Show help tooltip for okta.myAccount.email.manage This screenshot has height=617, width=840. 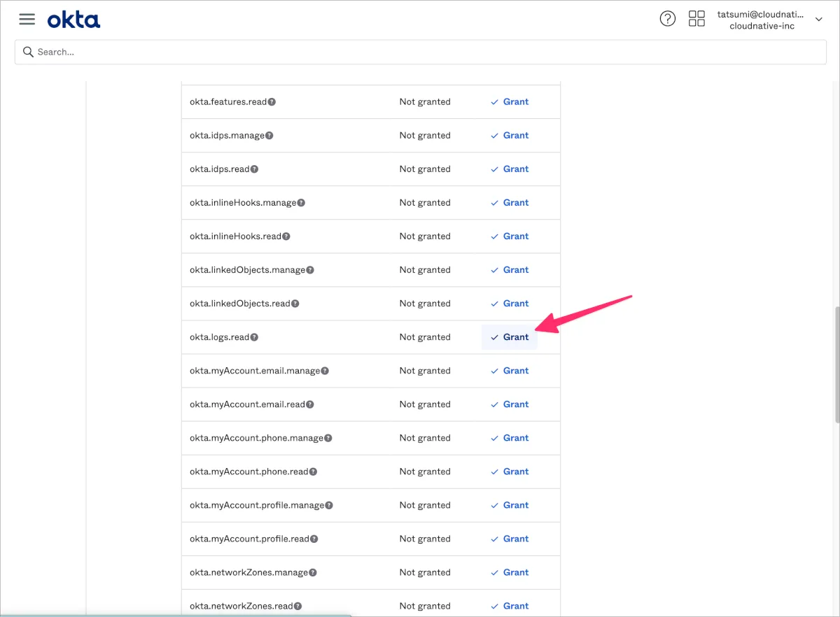click(325, 371)
